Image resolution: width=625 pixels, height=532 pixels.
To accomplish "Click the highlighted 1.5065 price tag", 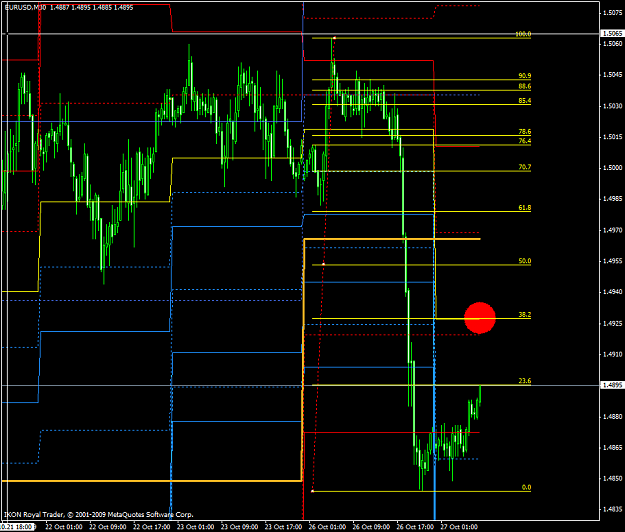I will tap(612, 33).
